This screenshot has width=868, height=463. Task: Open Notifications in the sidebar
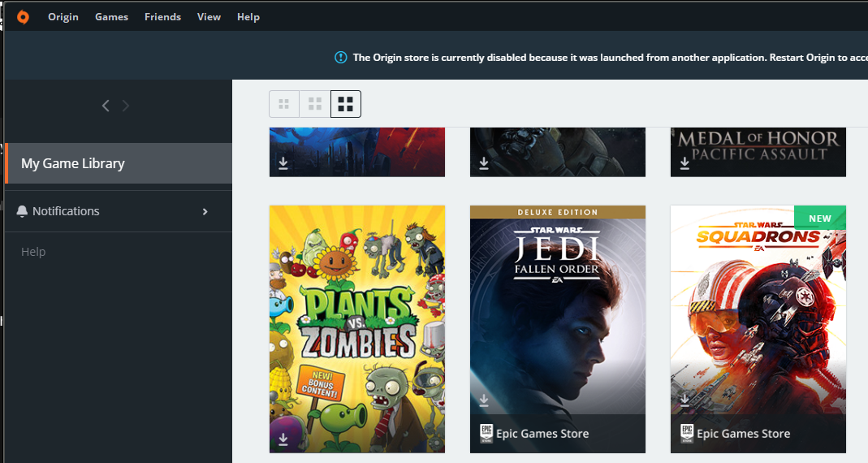click(119, 211)
